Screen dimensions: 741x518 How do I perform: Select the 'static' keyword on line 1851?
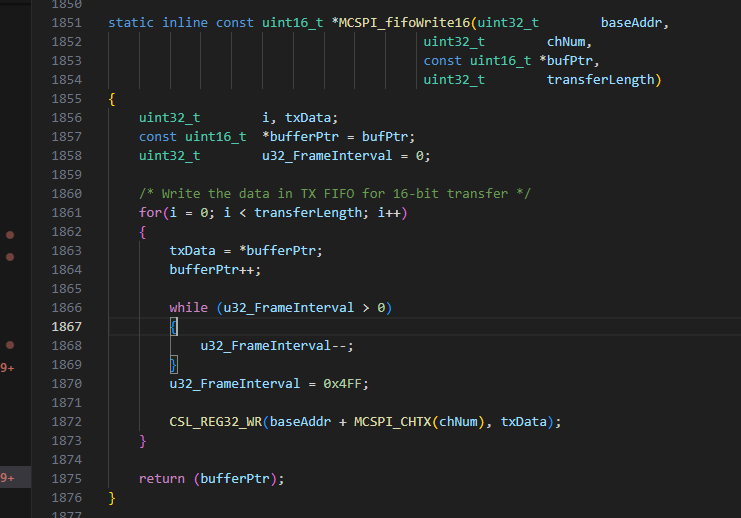(131, 23)
